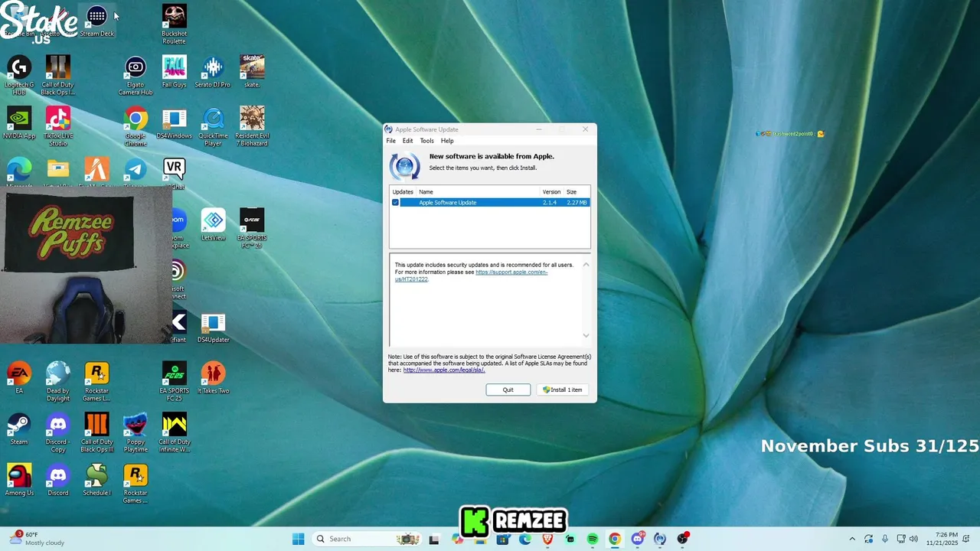The image size is (980, 551).
Task: Open the File menu in Apple Software Update
Action: coord(391,141)
